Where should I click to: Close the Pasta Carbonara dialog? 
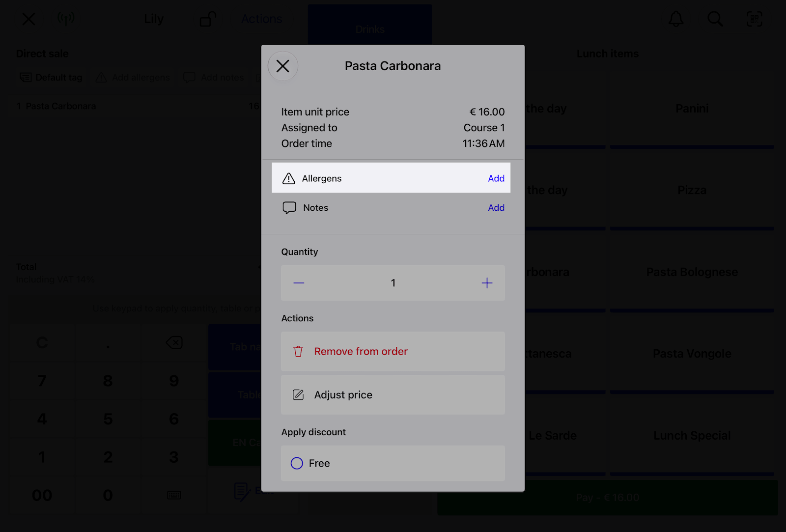(283, 66)
